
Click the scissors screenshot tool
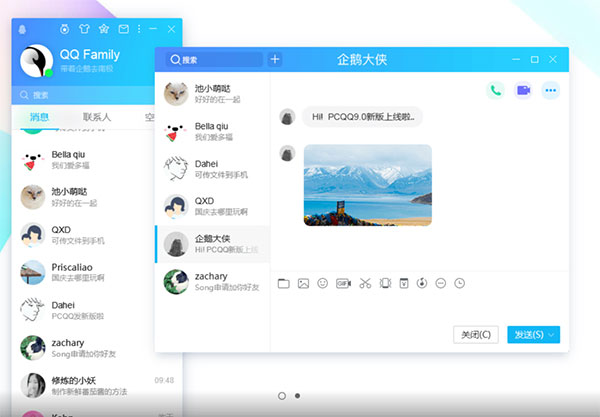pos(365,284)
